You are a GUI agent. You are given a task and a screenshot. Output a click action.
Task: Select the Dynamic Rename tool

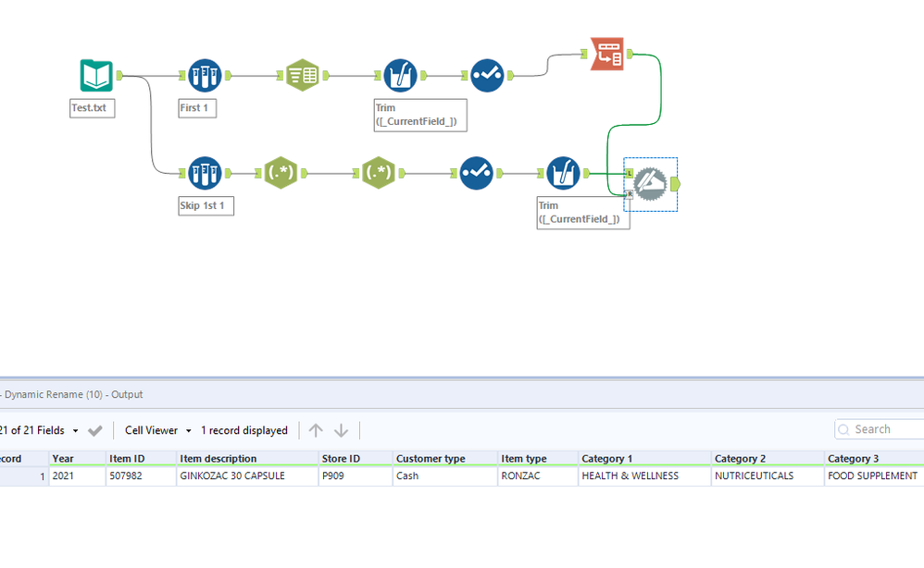(651, 184)
